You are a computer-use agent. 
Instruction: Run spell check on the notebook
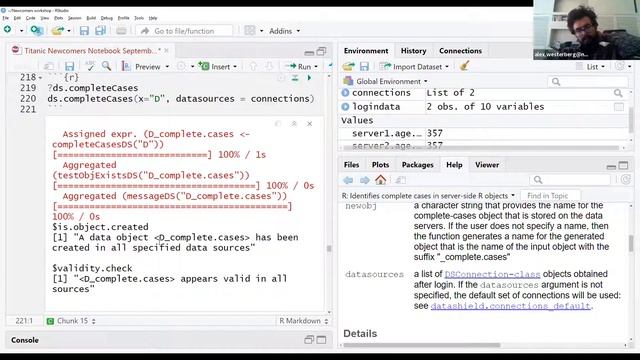pos(90,66)
